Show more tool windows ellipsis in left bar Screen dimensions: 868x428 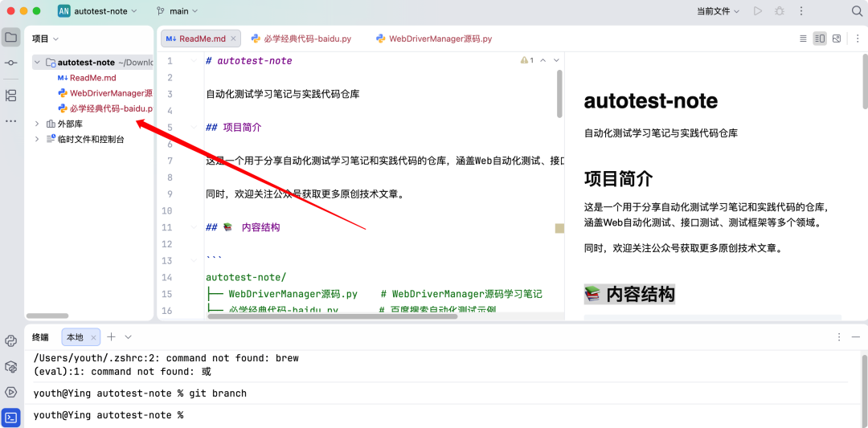tap(10, 120)
